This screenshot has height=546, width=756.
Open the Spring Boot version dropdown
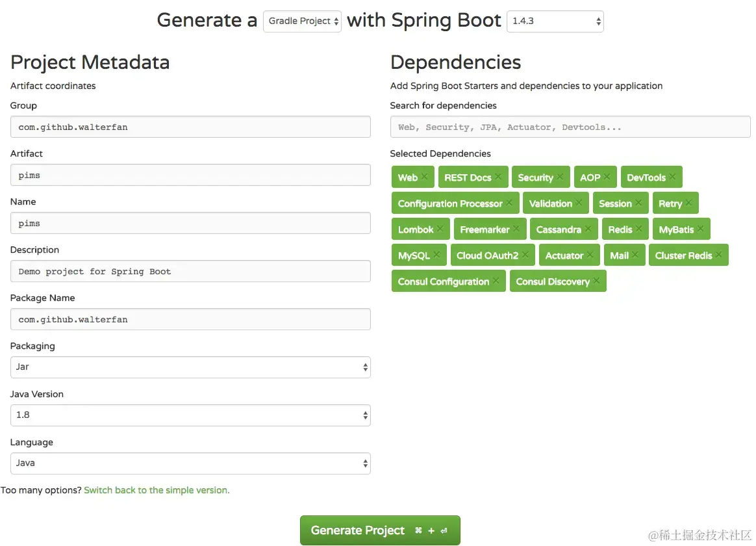[x=555, y=21]
